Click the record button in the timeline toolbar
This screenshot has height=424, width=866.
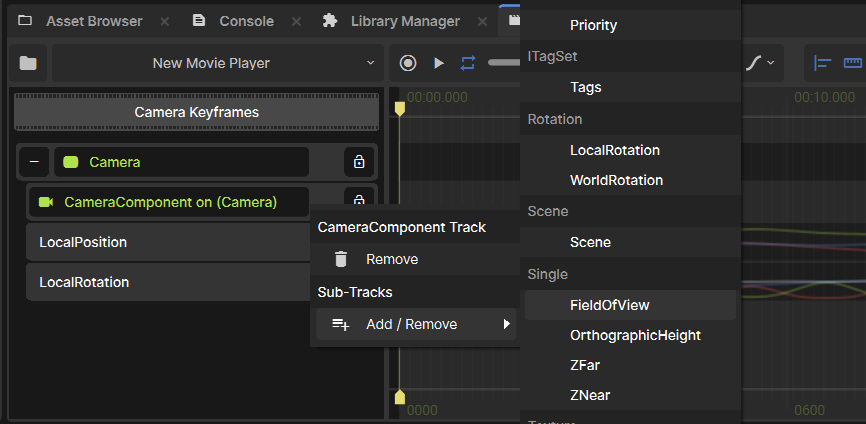[x=408, y=63]
